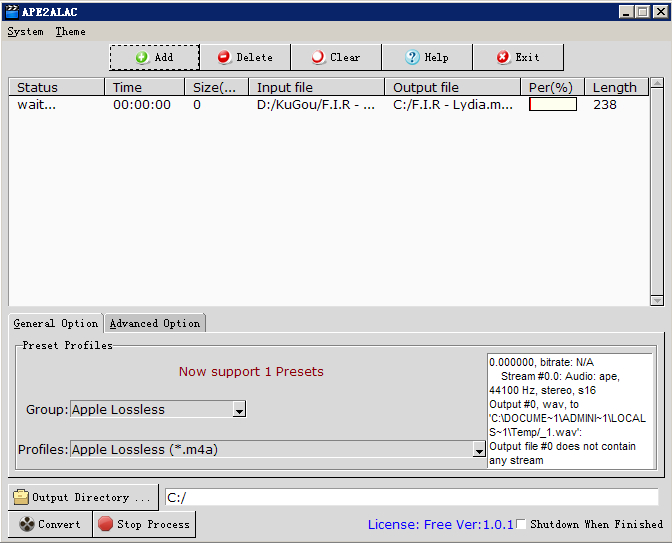Switch to the Advanced Option tab

coord(155,323)
